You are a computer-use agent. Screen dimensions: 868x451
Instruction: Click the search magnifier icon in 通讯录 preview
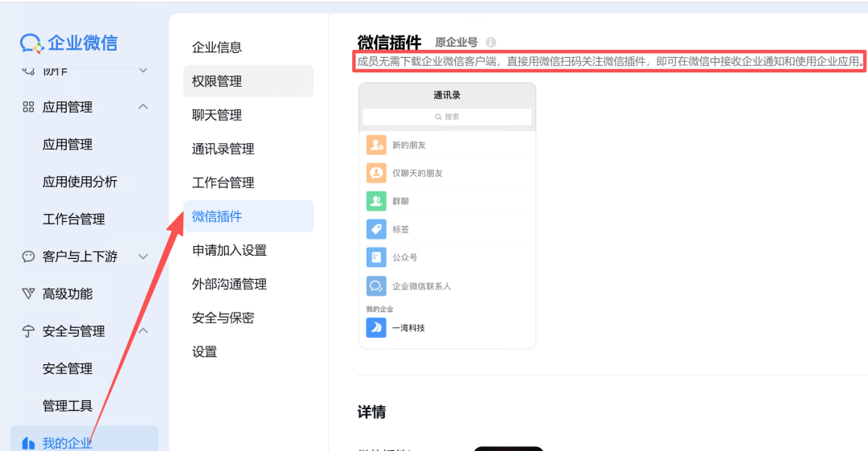coord(438,117)
